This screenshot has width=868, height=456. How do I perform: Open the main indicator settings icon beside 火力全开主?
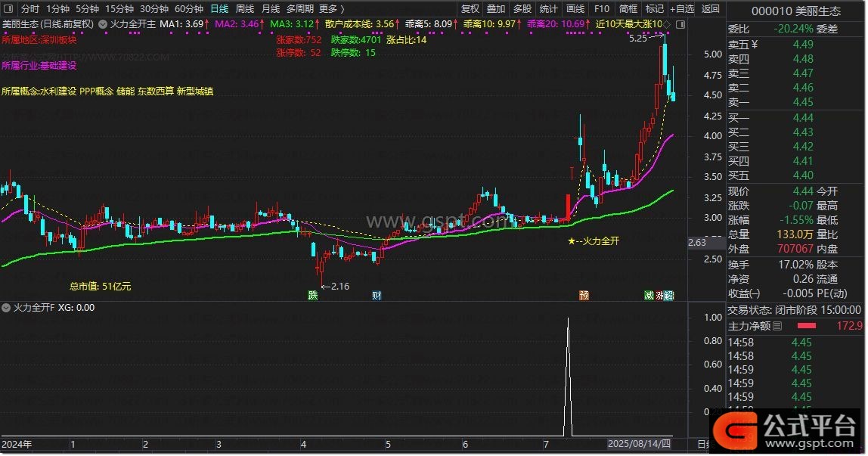(103, 24)
